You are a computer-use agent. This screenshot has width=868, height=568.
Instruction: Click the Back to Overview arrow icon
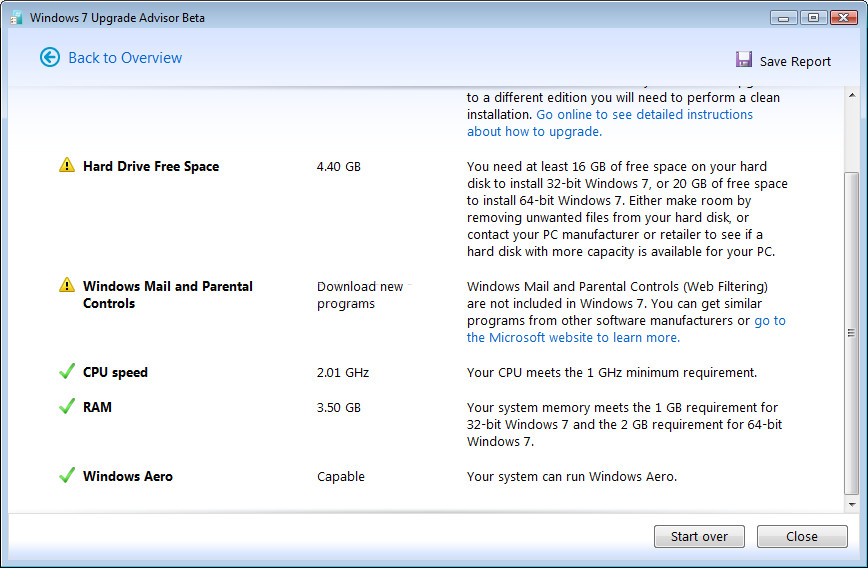pyautogui.click(x=50, y=58)
